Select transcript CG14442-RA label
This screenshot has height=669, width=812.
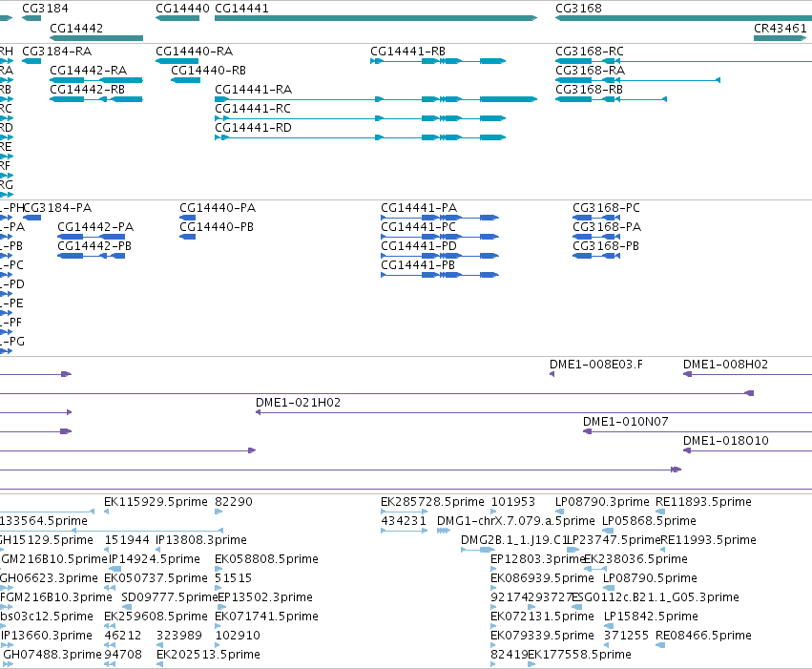88,71
